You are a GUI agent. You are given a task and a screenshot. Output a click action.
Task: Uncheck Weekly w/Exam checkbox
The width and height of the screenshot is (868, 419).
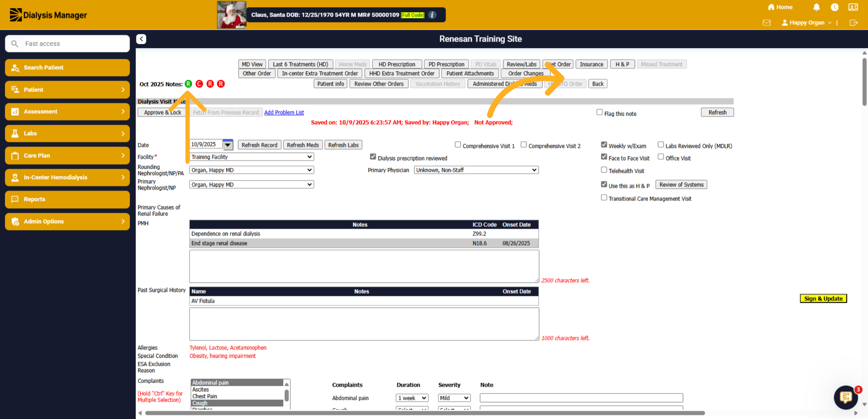click(604, 145)
